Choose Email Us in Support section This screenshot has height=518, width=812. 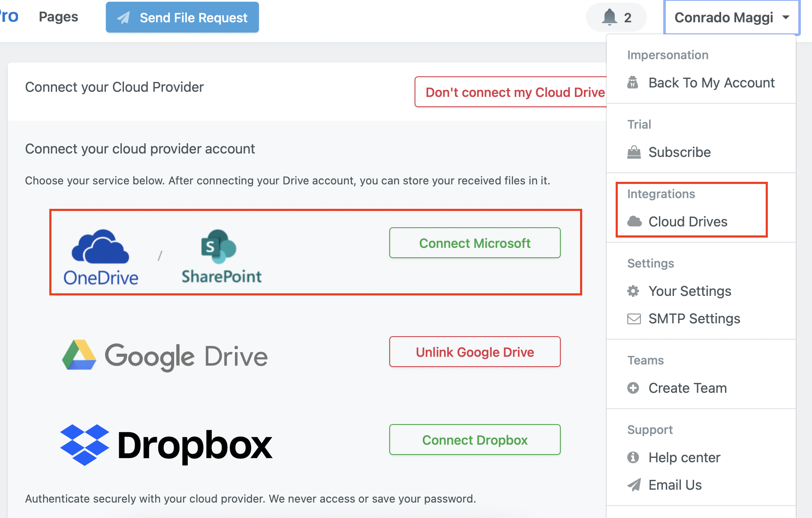701,485
